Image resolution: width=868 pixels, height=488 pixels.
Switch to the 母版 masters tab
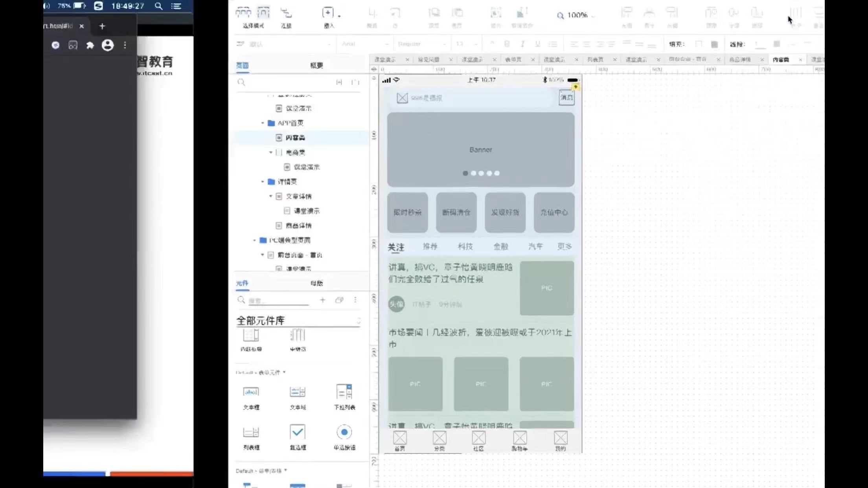[316, 283]
